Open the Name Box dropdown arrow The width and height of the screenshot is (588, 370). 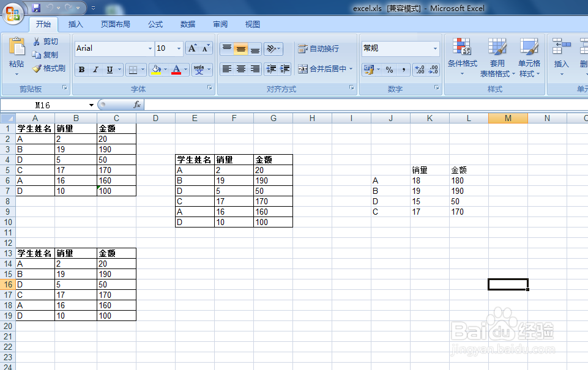[91, 105]
